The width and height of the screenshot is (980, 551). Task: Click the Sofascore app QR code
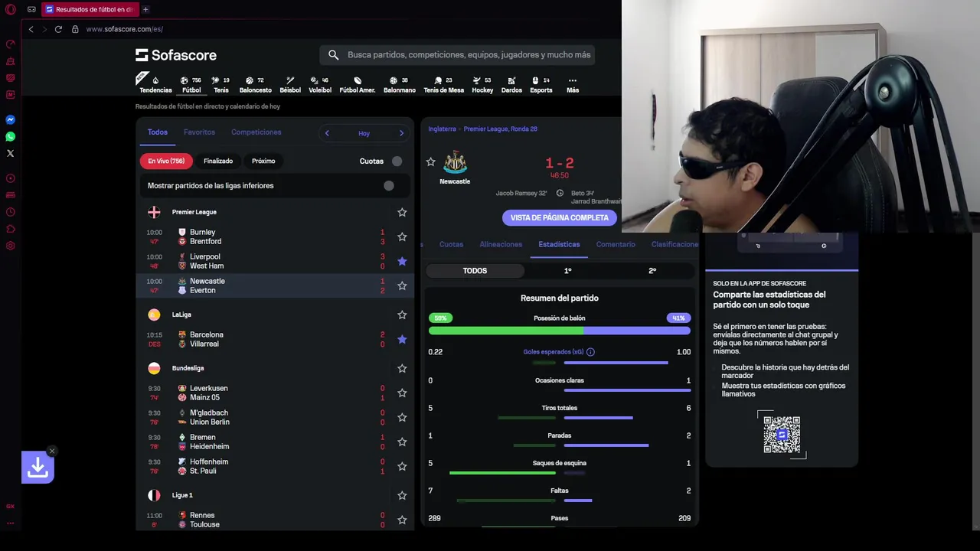coord(782,435)
